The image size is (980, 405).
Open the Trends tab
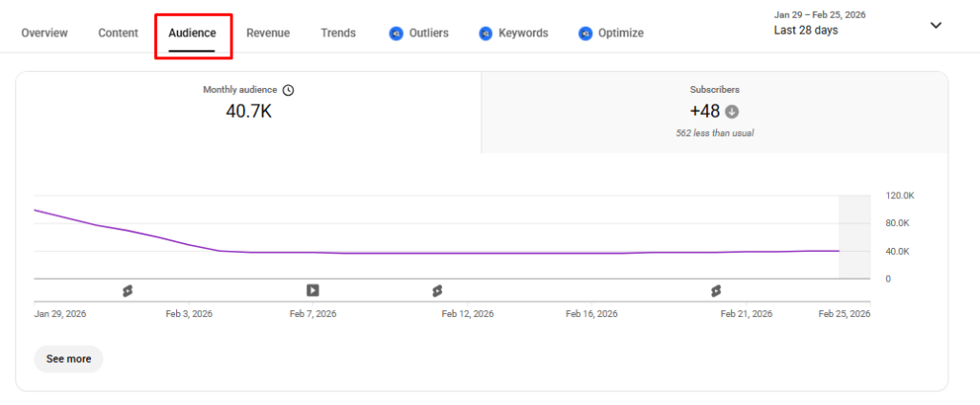pyautogui.click(x=338, y=34)
